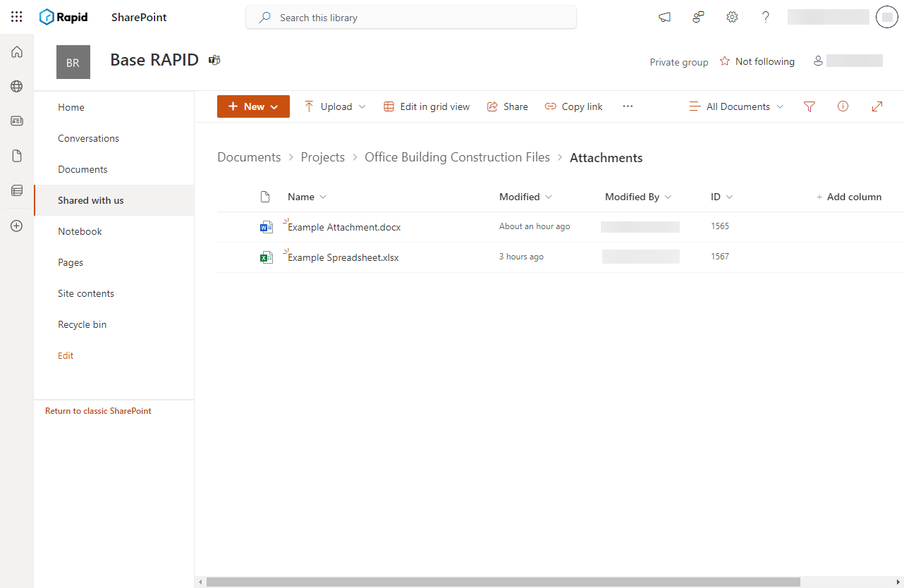Open the settings gear menu
This screenshot has height=588, width=904.
click(x=731, y=17)
